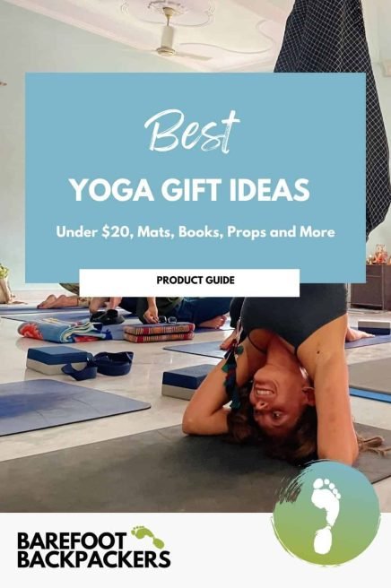Click the woman's dark tank top

[292, 313]
